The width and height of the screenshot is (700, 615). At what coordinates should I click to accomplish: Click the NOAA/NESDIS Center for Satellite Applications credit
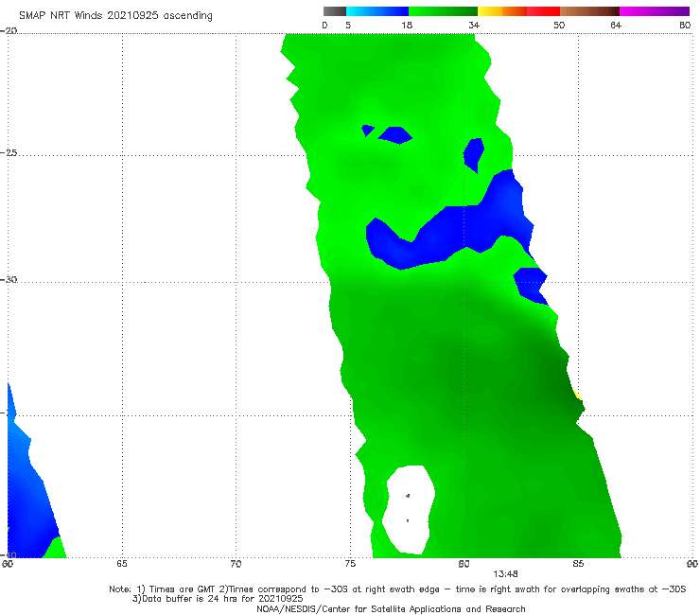(391, 609)
